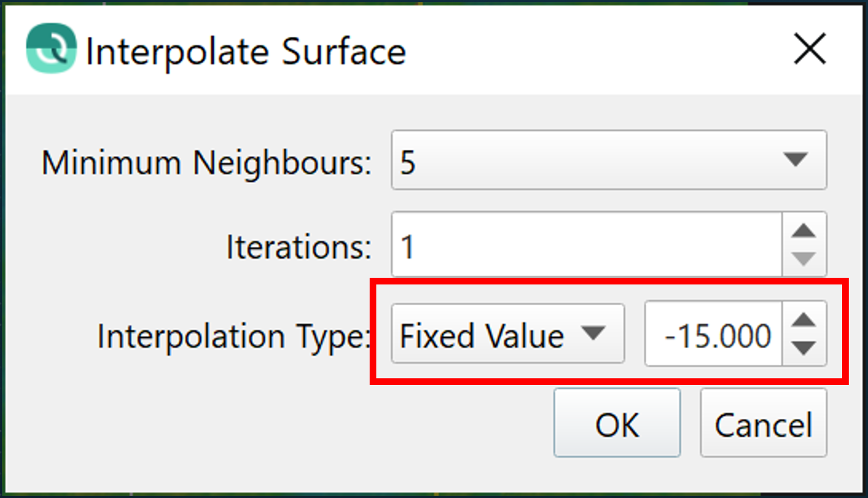The image size is (868, 498).
Task: Click the app icon in title bar
Action: point(51,49)
